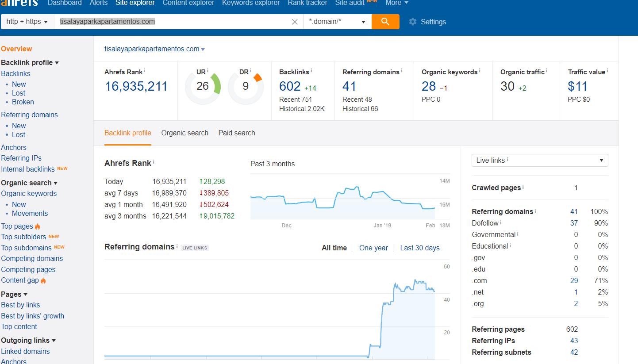
Task: Click the UR 26 gauge
Action: 203,86
